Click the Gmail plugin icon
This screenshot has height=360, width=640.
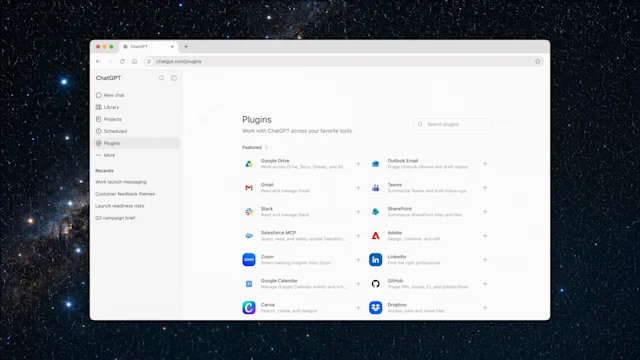[x=249, y=188]
